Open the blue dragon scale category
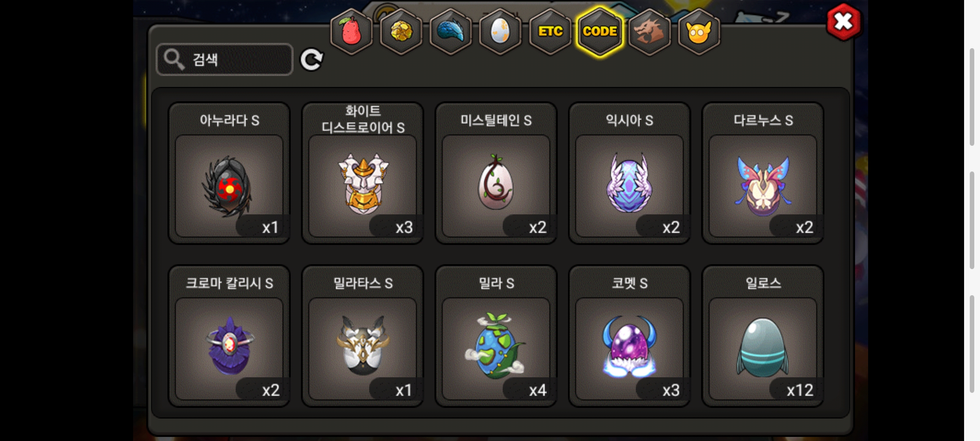This screenshot has height=441, width=980. tap(451, 31)
